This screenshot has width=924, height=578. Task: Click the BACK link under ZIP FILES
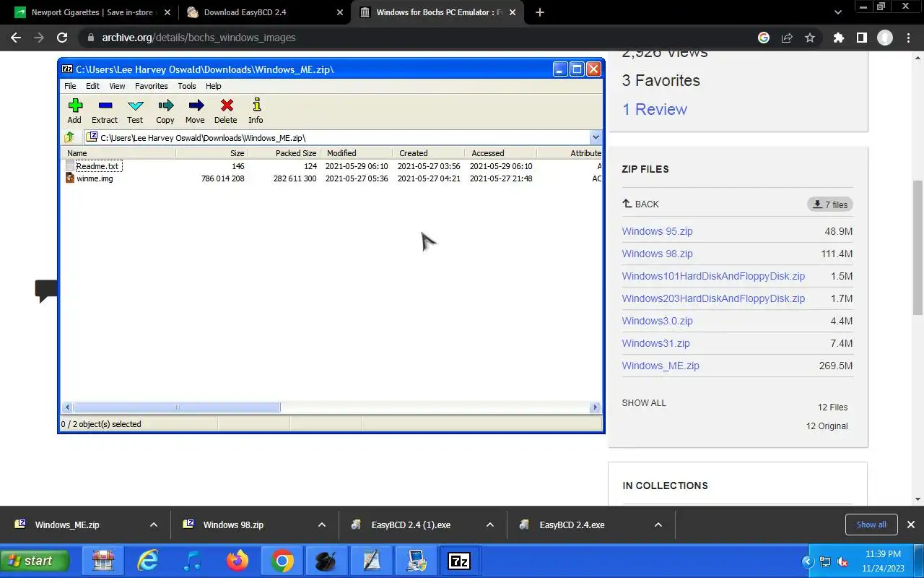640,204
